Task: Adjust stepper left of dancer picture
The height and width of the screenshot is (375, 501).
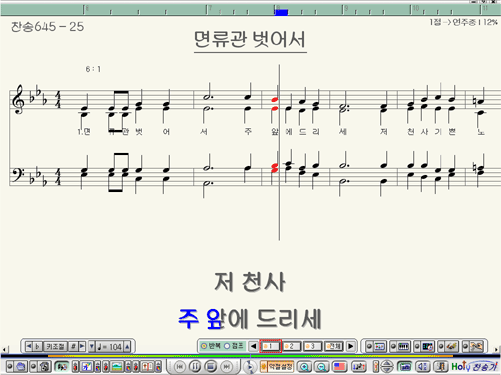Action: [75, 366]
